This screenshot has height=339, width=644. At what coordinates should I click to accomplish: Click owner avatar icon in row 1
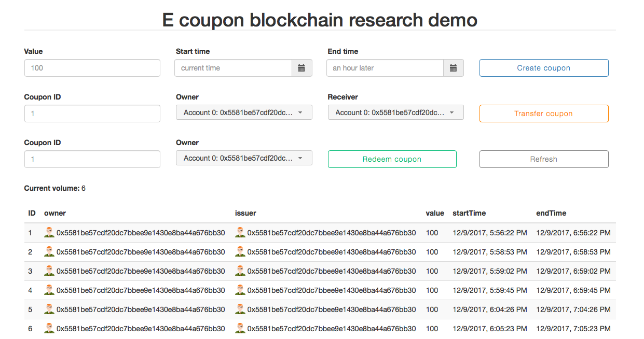pyautogui.click(x=49, y=233)
